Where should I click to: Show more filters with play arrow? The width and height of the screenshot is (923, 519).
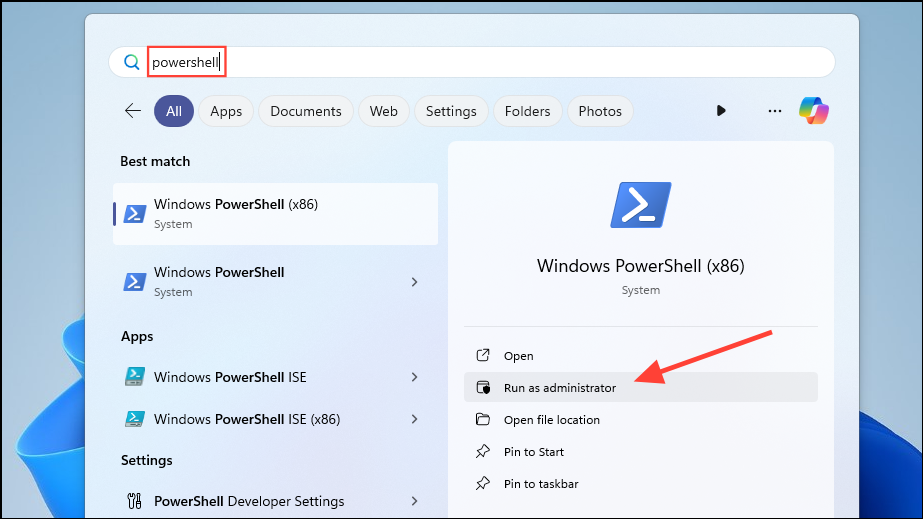[x=721, y=111]
